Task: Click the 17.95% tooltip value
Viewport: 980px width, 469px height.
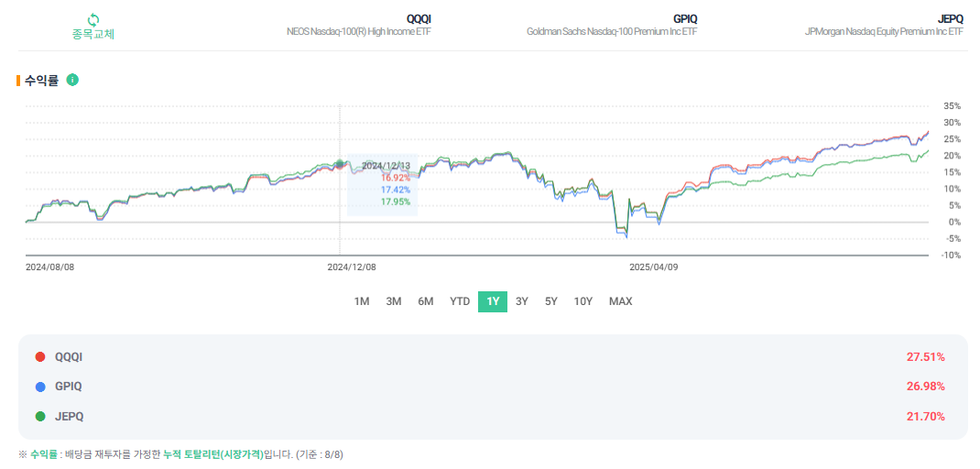Action: (396, 202)
